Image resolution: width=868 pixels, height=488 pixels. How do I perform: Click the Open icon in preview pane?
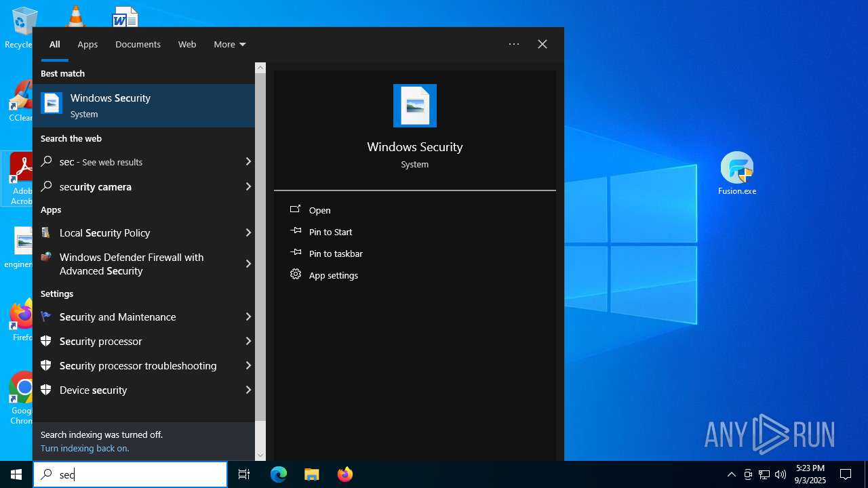coord(295,209)
